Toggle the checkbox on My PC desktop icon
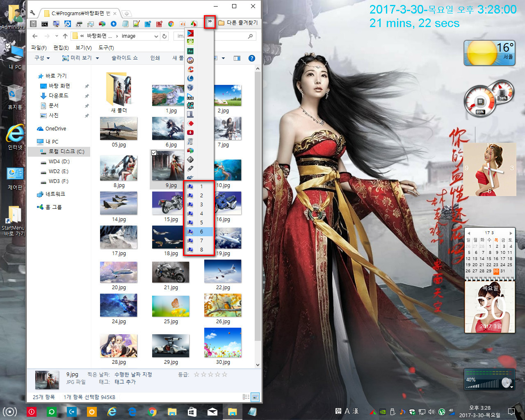 pos(8,46)
